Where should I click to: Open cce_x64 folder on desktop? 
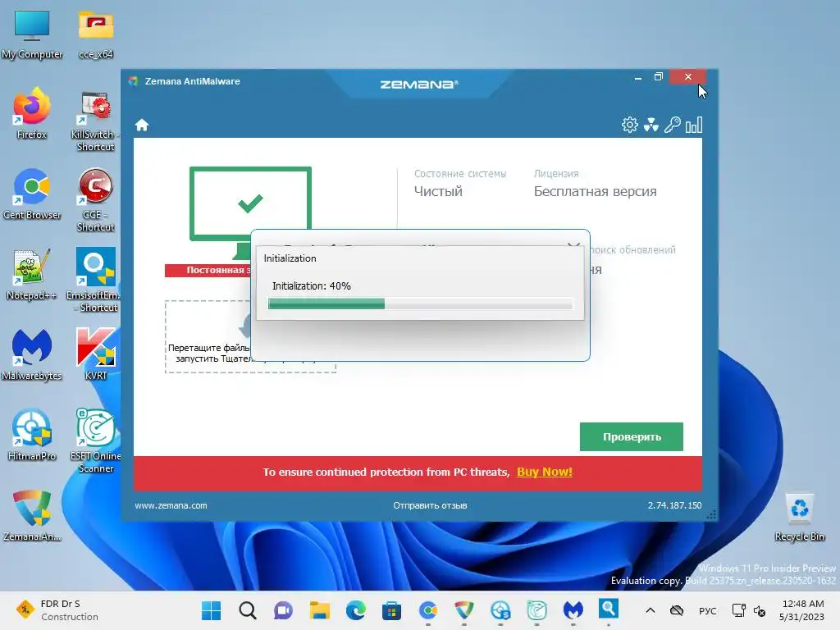[96, 34]
